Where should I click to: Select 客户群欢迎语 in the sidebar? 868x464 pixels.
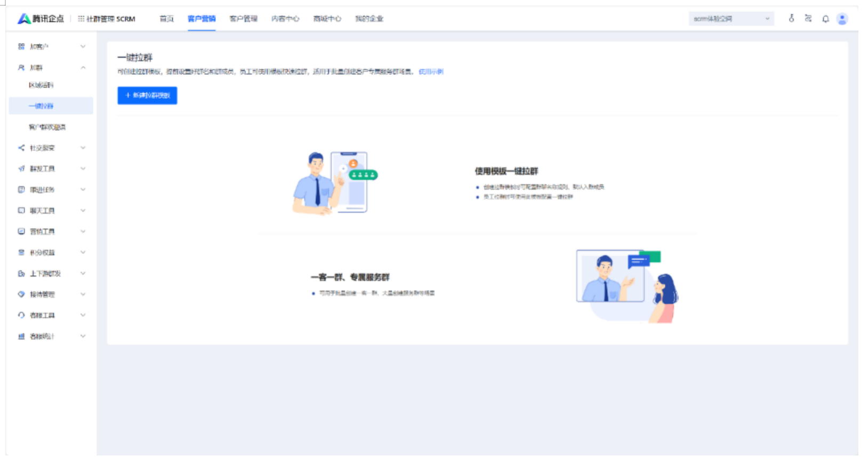click(x=47, y=127)
